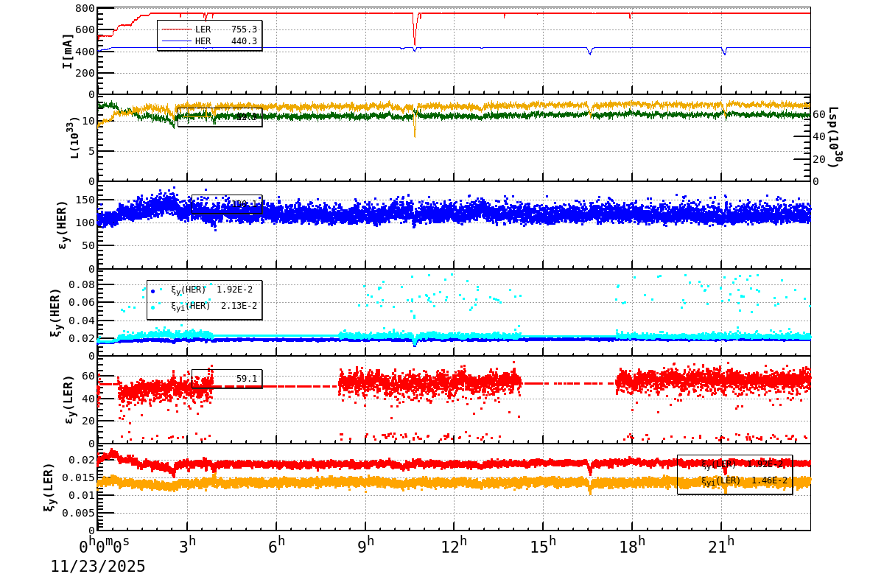Viewport: 884px width, 588px height.
Task: Click the 21h time tick label
Action: click(x=720, y=544)
